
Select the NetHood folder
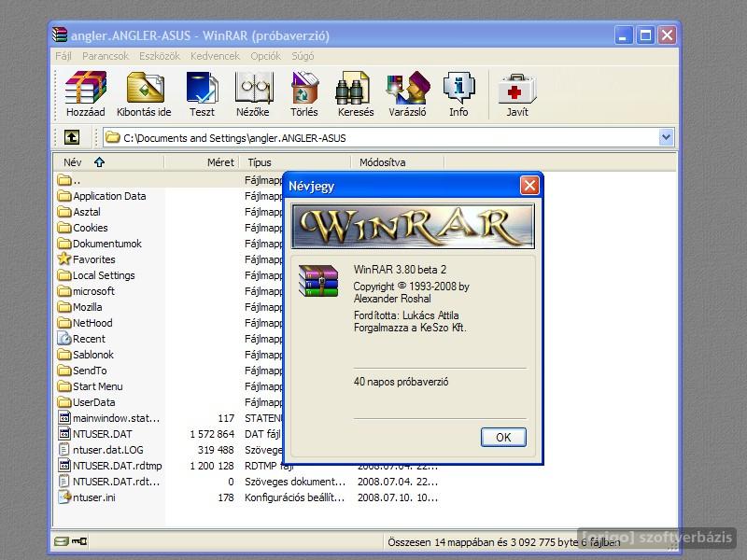click(85, 323)
